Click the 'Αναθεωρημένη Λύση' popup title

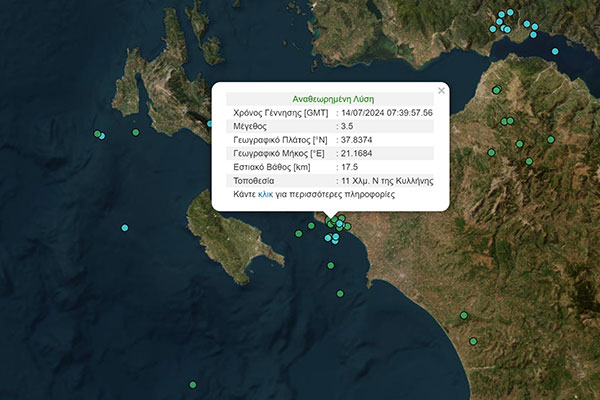click(332, 100)
